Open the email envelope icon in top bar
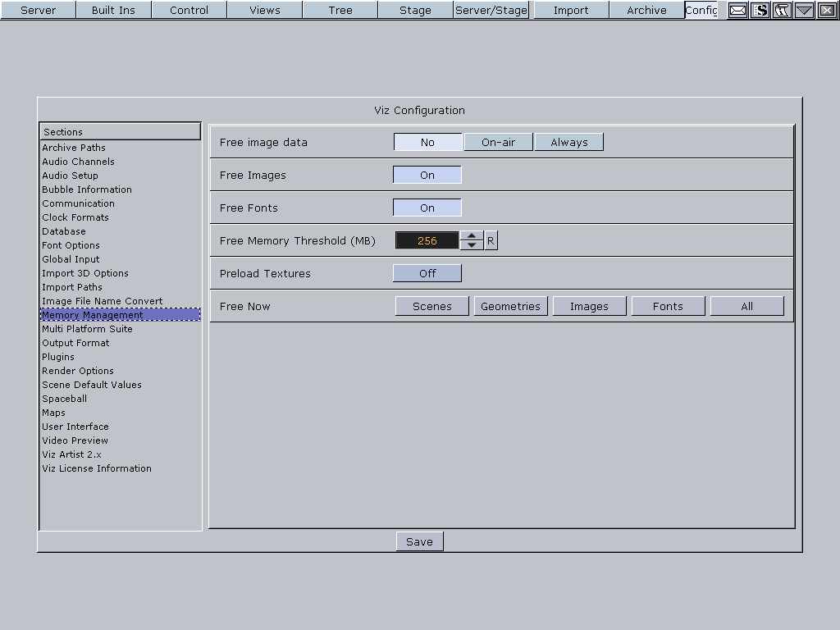840x630 pixels. click(737, 10)
